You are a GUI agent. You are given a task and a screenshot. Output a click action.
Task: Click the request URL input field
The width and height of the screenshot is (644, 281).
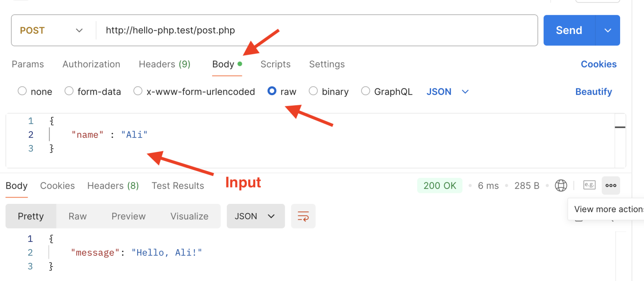314,31
